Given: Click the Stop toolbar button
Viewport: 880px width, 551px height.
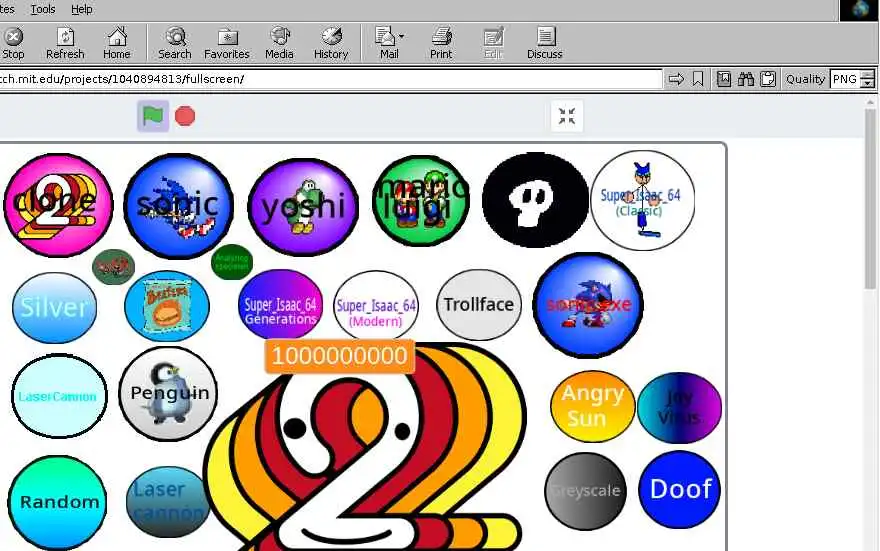Looking at the screenshot, I should coord(13,43).
